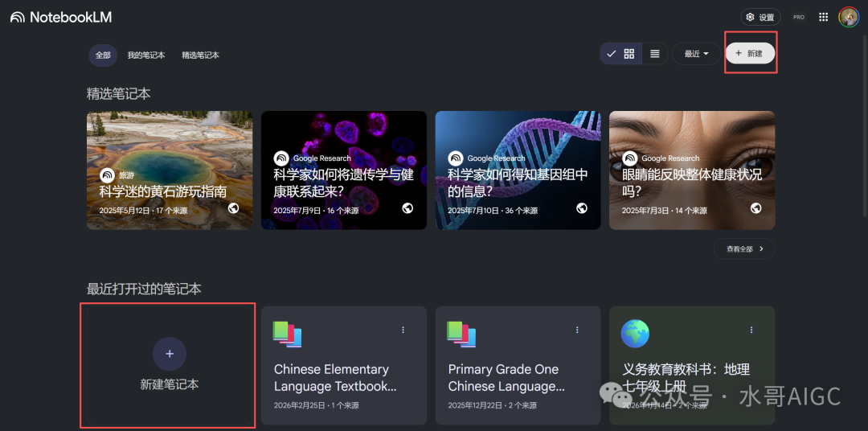Click the PRO badge
Viewport: 868px width, 431px height.
pyautogui.click(x=799, y=17)
